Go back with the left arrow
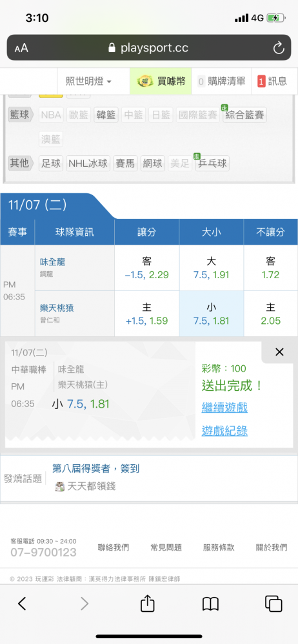This screenshot has height=644, width=298. pos(22,603)
